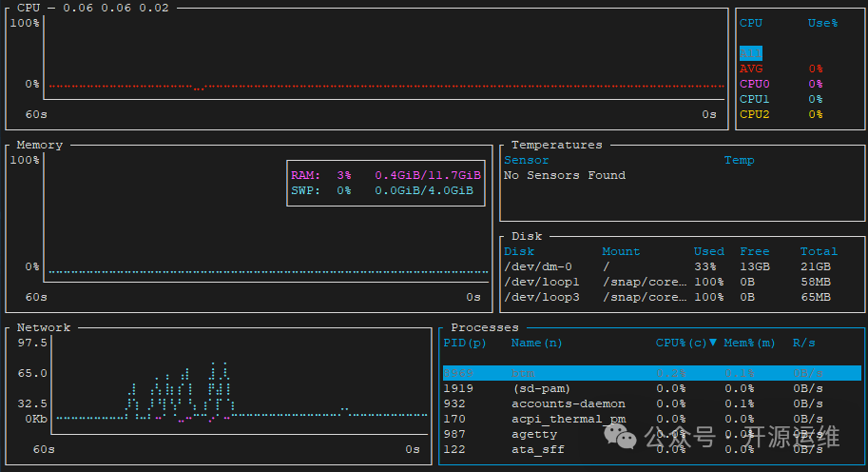868x472 pixels.
Task: Sort processes by PID(p) column header
Action: pos(465,343)
